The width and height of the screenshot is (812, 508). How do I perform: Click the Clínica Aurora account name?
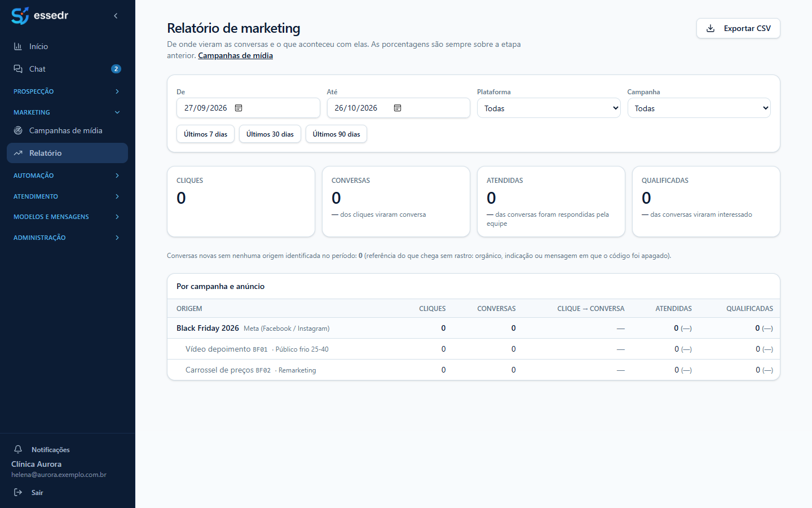coord(37,464)
